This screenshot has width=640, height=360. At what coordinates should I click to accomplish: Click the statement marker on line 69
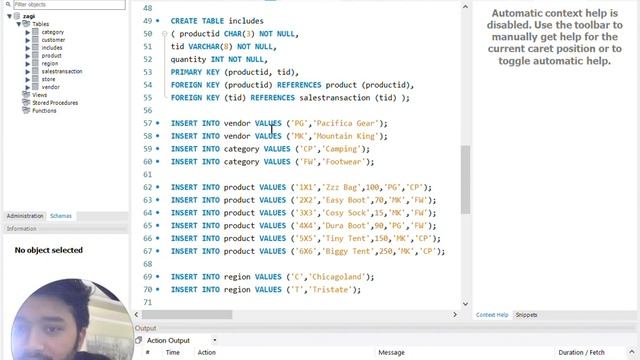point(158,277)
